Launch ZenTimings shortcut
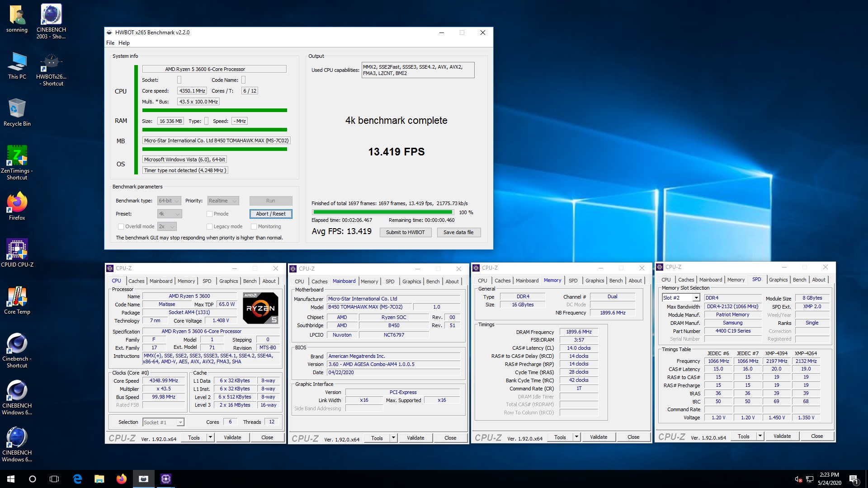 coord(17,162)
